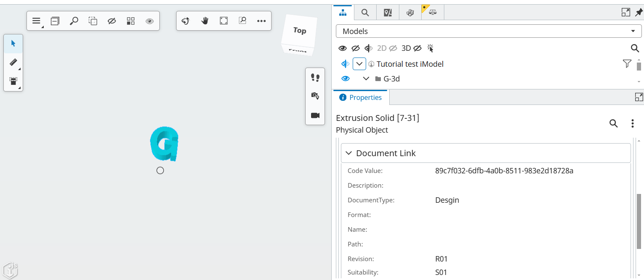
Task: Activate the Rotate view tool
Action: click(x=185, y=21)
